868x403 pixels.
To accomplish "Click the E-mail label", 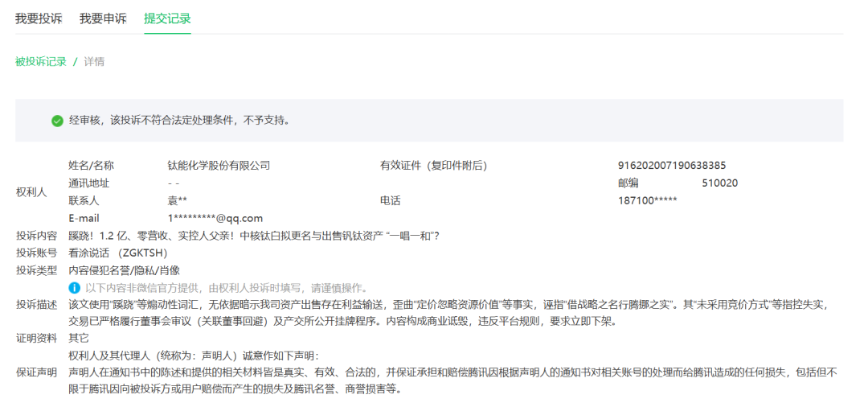I will point(84,219).
